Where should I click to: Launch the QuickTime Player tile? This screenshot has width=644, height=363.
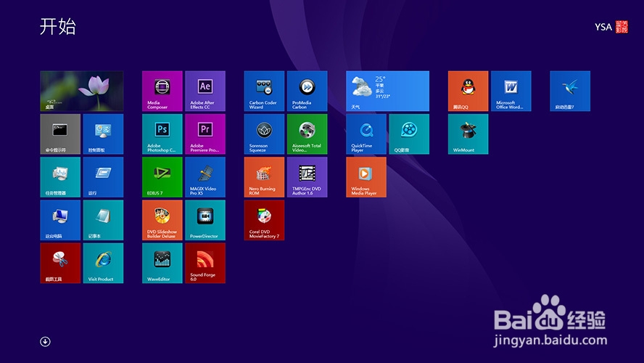[x=366, y=134]
